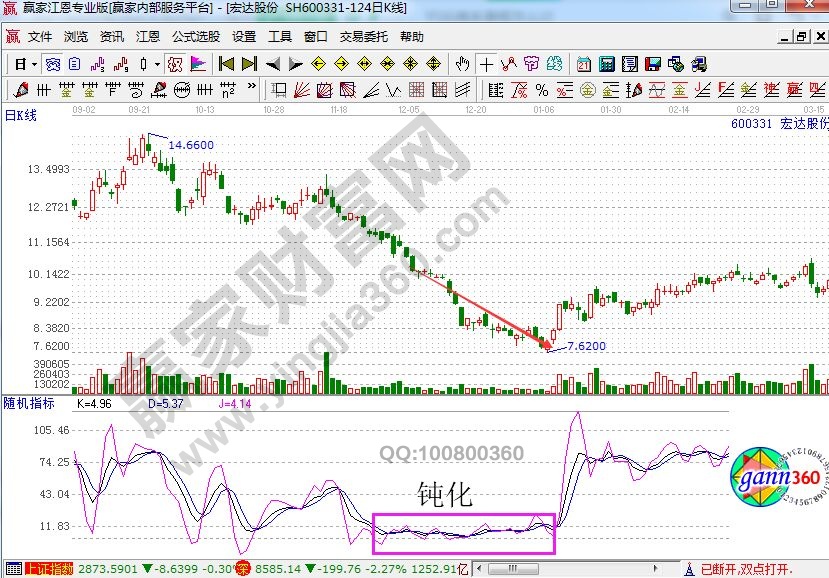Open the 日 period dropdown arrow
The height and width of the screenshot is (578, 829).
(33, 64)
